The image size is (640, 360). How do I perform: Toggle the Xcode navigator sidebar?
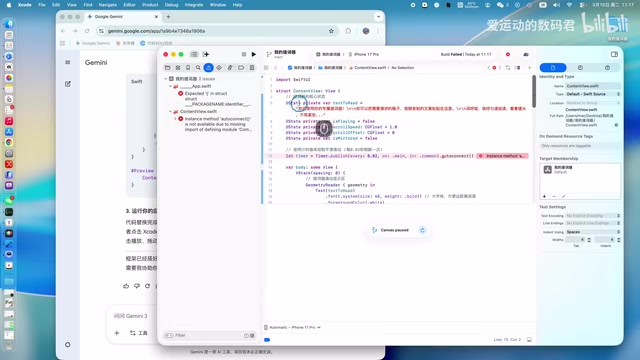[x=194, y=54]
